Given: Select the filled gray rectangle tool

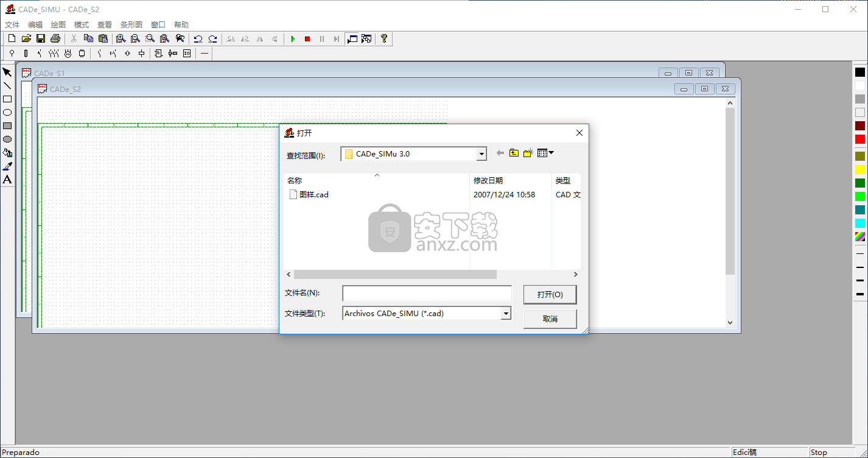Looking at the screenshot, I should [7, 125].
